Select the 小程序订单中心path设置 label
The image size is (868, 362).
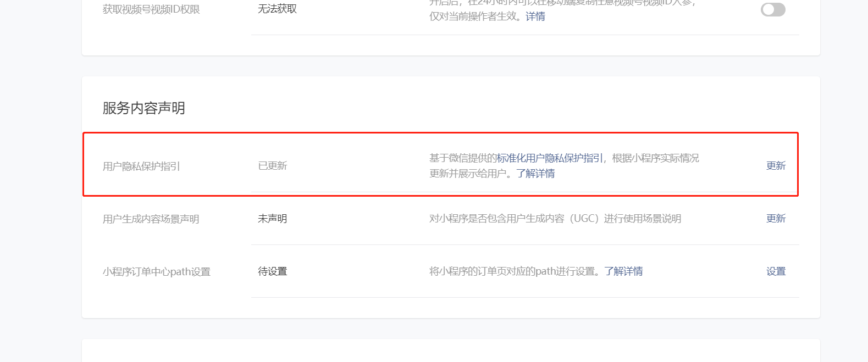tap(157, 272)
